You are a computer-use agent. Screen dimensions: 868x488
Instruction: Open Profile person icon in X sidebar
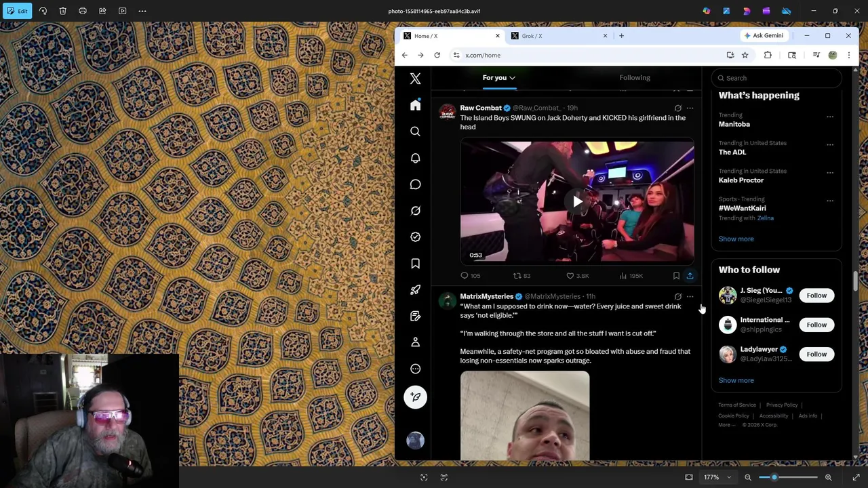[x=415, y=342]
